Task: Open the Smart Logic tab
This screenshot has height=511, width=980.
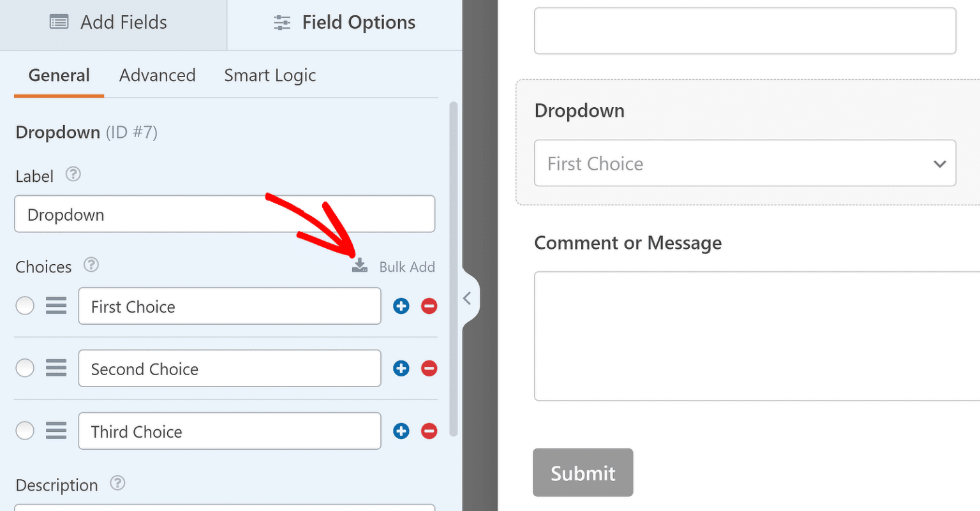Action: coord(270,75)
